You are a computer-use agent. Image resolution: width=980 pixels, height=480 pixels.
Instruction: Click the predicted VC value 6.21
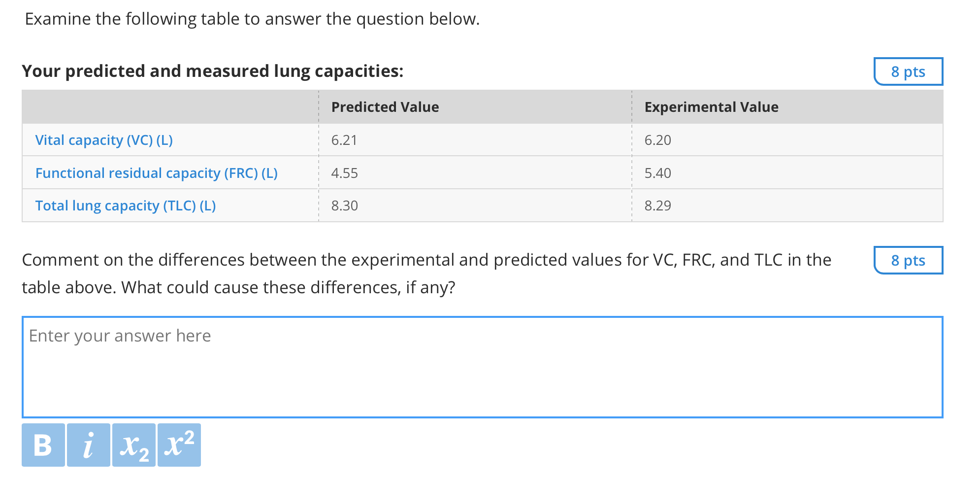click(344, 139)
